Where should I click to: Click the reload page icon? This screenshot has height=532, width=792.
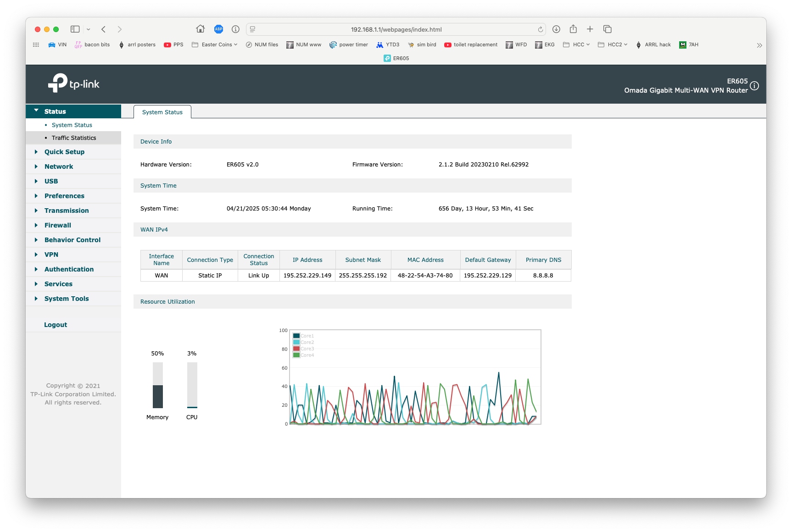point(540,29)
